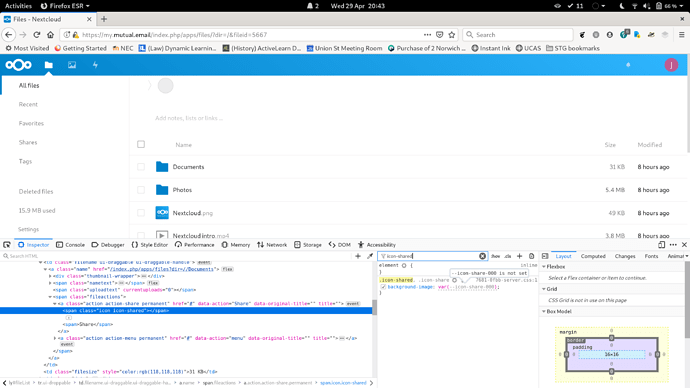Collapse the fileactions span node

tap(50, 297)
